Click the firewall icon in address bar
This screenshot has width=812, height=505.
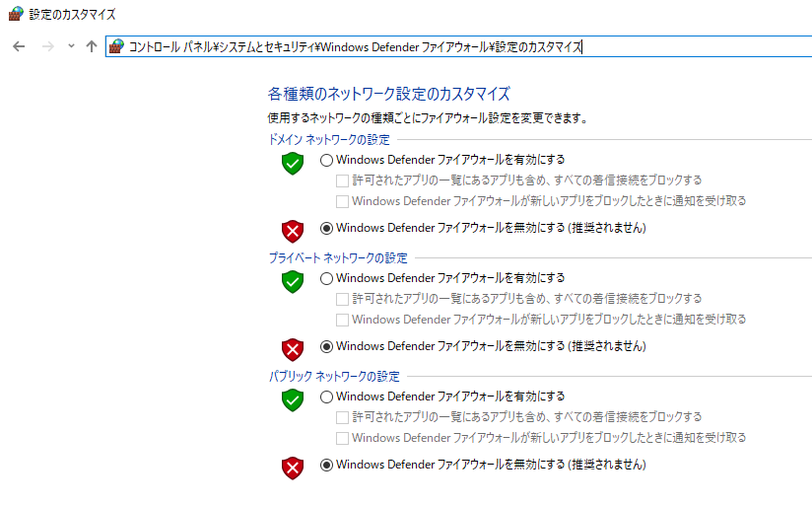(116, 46)
